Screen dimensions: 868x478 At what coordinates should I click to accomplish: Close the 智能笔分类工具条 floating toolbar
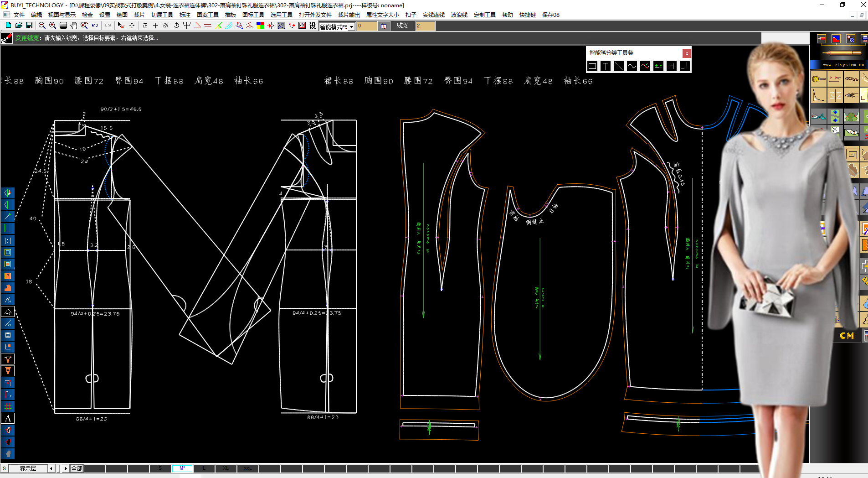[687, 53]
